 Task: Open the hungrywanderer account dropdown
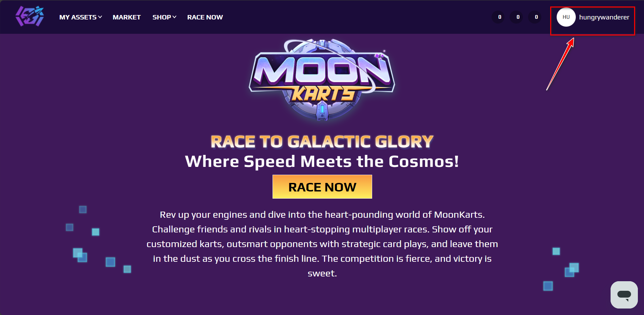point(604,17)
